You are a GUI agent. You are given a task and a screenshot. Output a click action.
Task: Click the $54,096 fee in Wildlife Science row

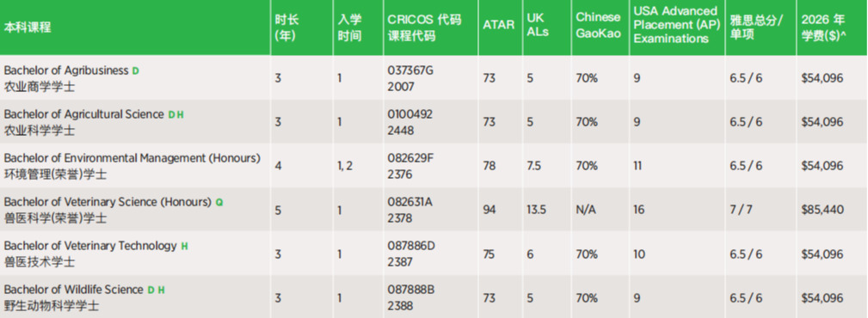[x=822, y=297]
